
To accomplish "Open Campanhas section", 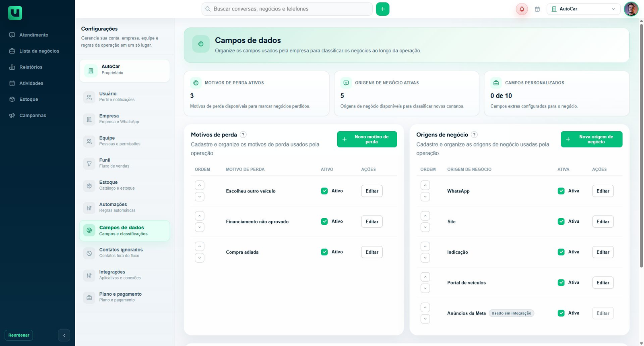I will tap(33, 116).
